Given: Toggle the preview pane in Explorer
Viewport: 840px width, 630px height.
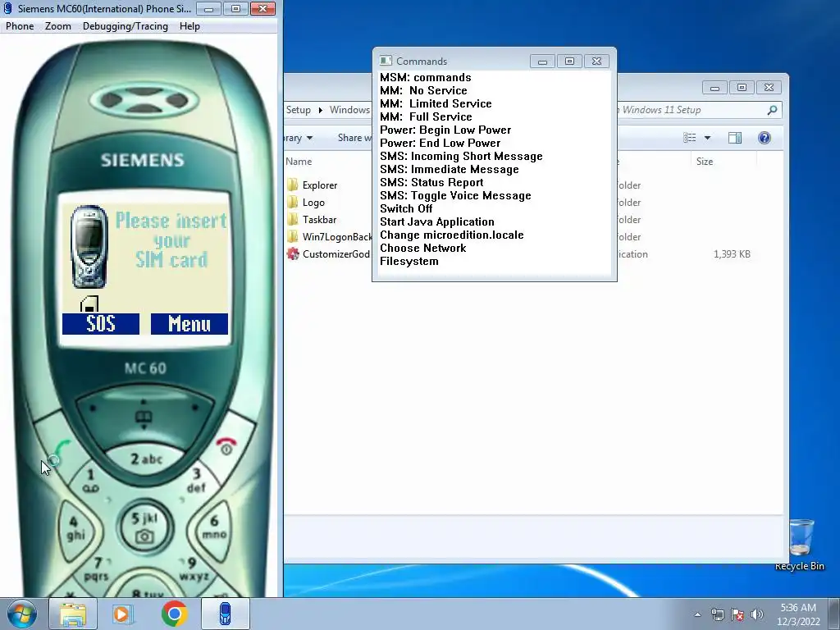Looking at the screenshot, I should 735,138.
